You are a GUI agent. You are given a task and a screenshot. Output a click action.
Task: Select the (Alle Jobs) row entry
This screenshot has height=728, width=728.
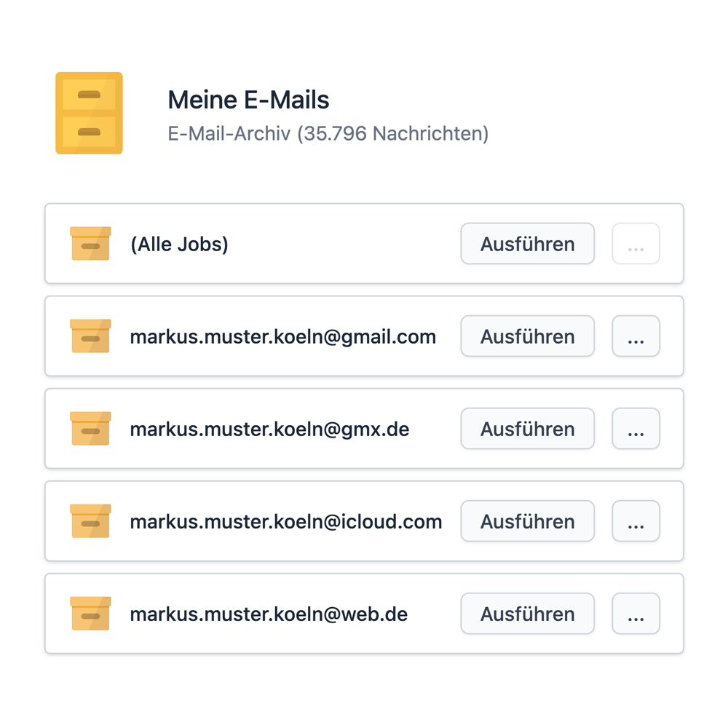(179, 244)
